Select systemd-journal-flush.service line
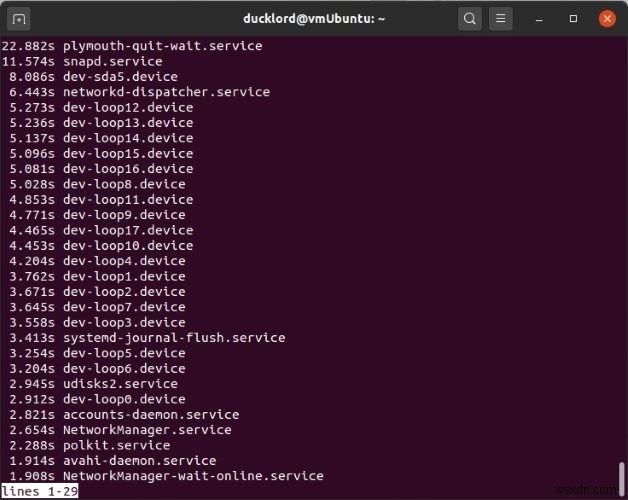Viewport: 628px width, 500px height. pos(147,338)
